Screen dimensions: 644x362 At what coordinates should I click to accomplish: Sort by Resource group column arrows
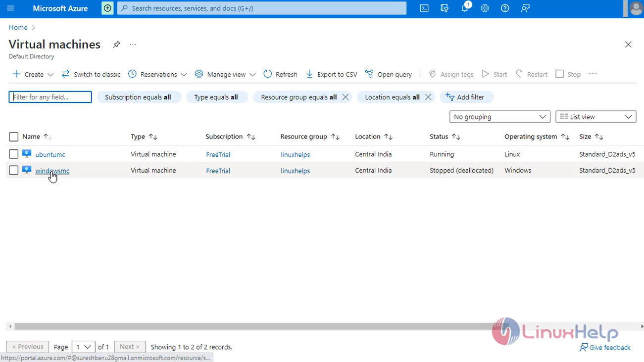[336, 137]
